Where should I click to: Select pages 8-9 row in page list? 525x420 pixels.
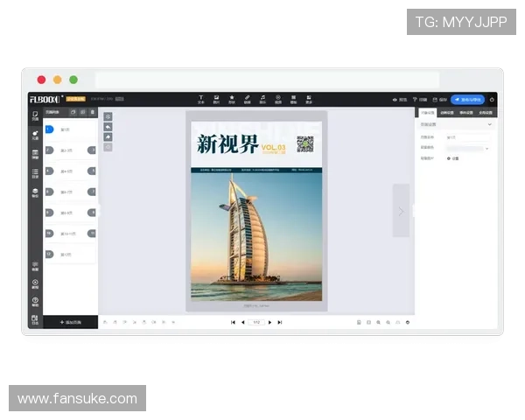70,213
